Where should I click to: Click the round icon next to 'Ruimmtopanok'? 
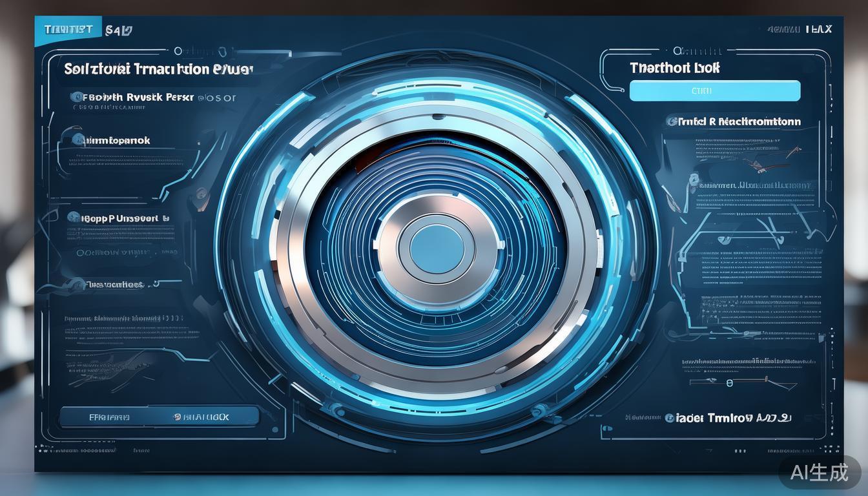pyautogui.click(x=77, y=139)
